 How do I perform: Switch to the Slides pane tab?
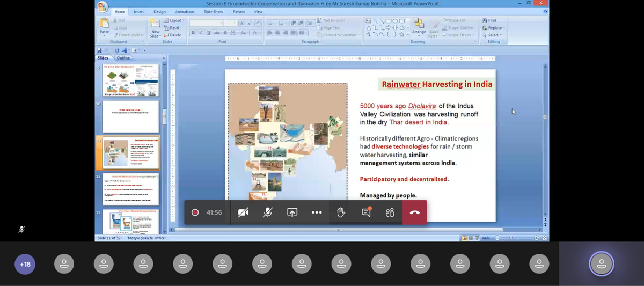pyautogui.click(x=103, y=57)
